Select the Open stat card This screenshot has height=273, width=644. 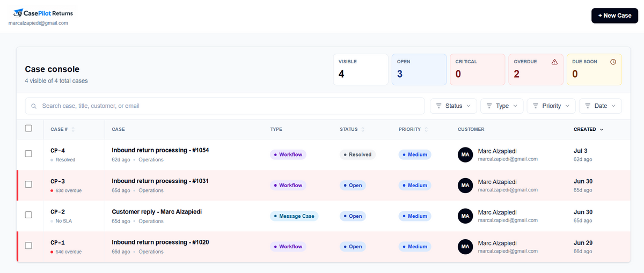coord(419,69)
